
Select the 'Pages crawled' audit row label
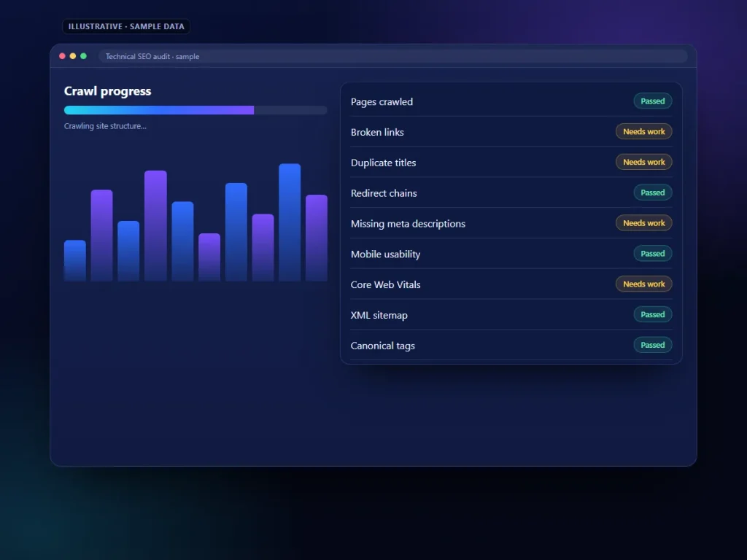pos(382,102)
